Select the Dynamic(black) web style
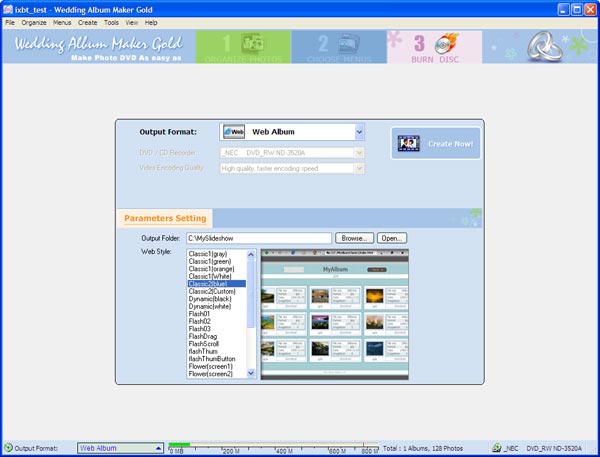600x457 pixels. point(217,299)
